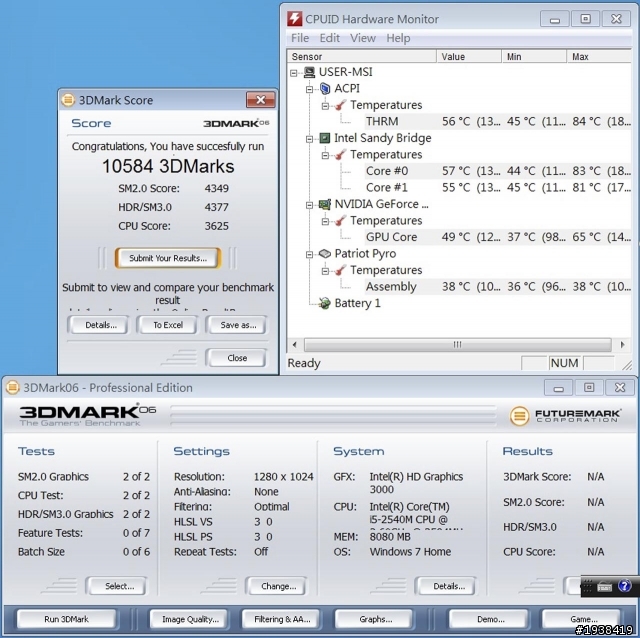Open the Help menu in Hardware Monitor

[398, 38]
